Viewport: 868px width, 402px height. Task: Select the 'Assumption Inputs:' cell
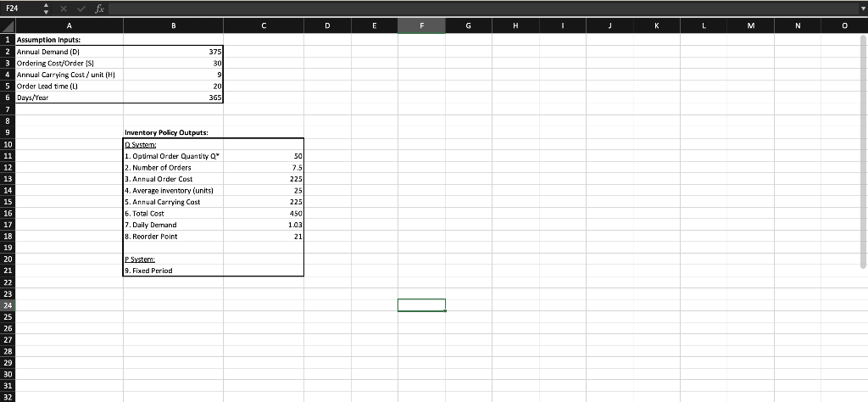click(x=70, y=40)
